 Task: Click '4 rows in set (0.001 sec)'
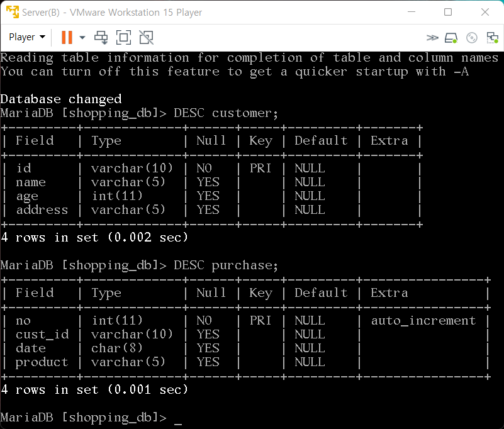pos(94,390)
